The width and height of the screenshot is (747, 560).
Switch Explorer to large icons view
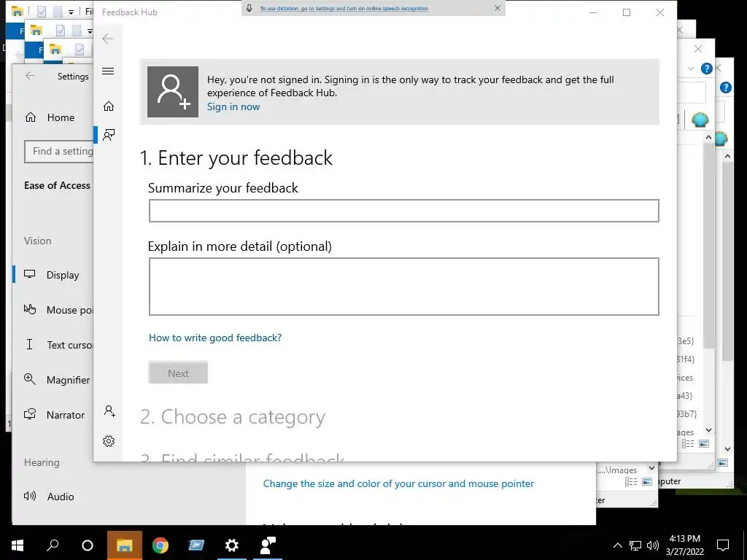[x=704, y=444]
